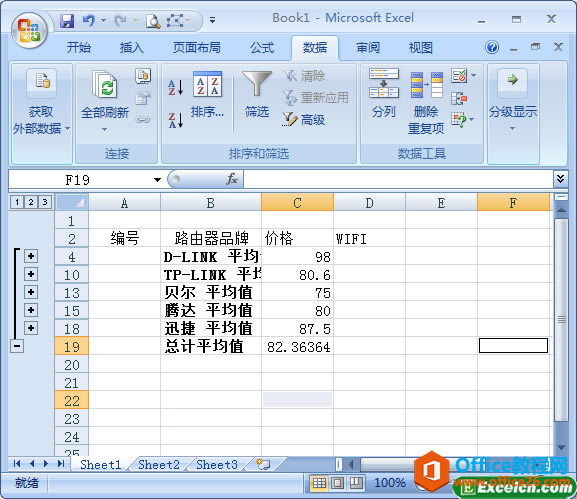Click the Remove Duplicates icon
The height and width of the screenshot is (499, 577).
click(x=426, y=85)
